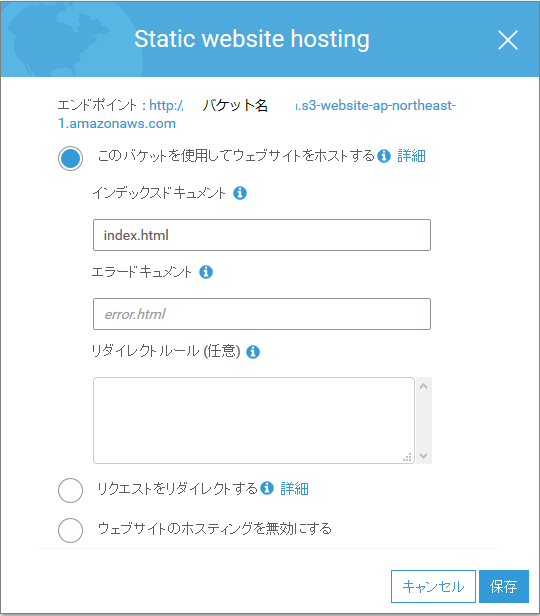Select このバケットを使用してウェブサイトをホストする radio button
Screen dimensions: 540x616
pos(70,158)
